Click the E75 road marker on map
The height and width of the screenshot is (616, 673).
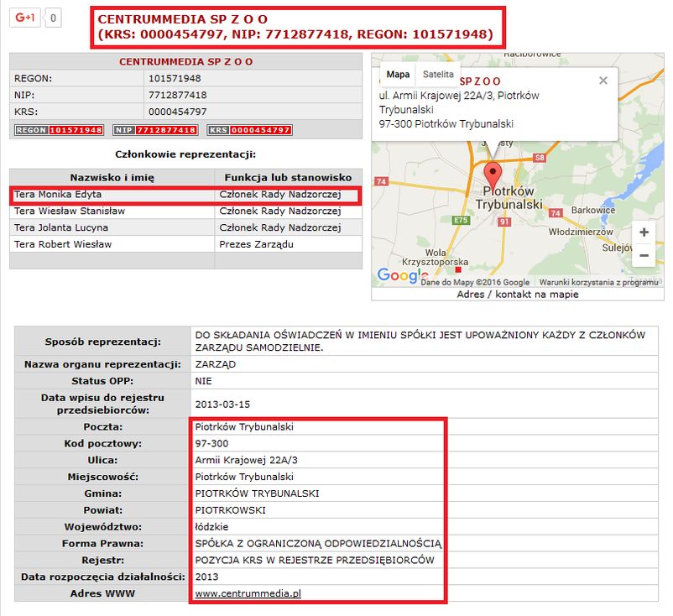tap(462, 220)
